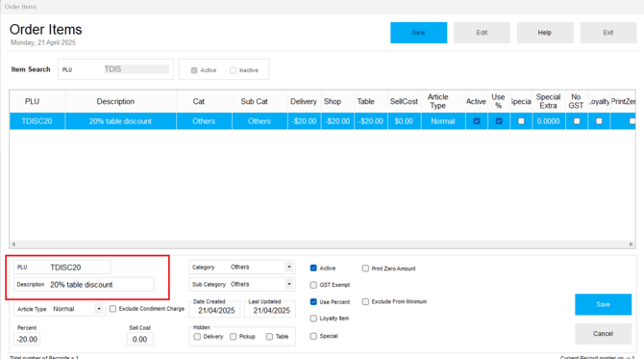Click the Delivery price cell -$20.00
The image size is (644, 359).
point(304,121)
